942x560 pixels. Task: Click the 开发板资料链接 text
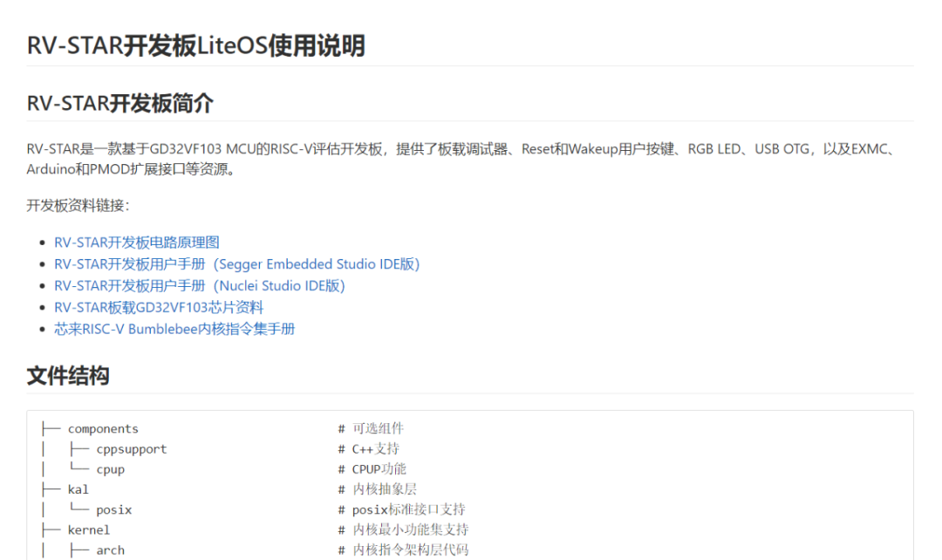pyautogui.click(x=78, y=206)
